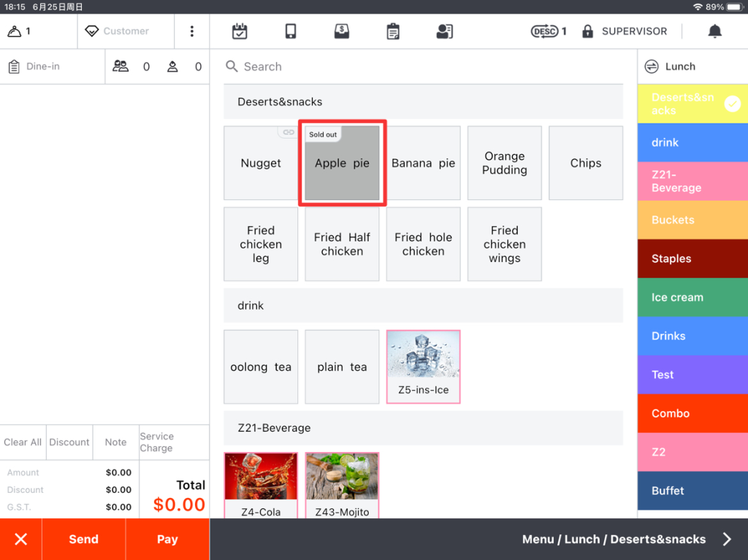Screen dimensions: 748x560
Task: Open the cash drawer icon
Action: click(x=341, y=31)
